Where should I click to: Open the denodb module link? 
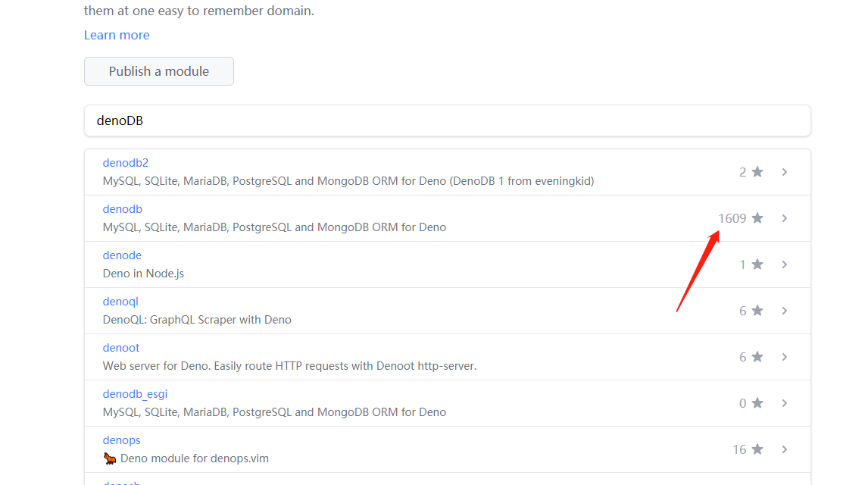tap(123, 208)
